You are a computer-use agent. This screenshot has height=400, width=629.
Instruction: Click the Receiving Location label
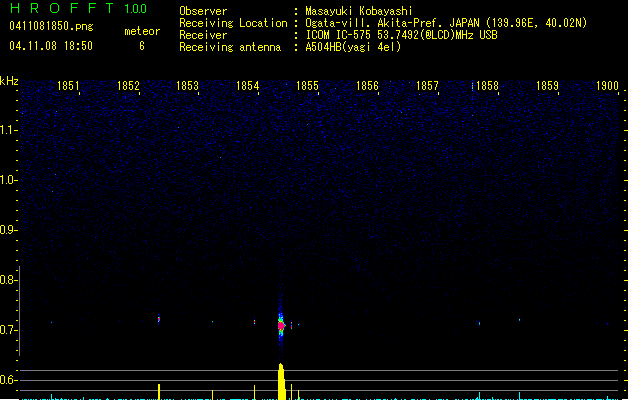coord(233,23)
